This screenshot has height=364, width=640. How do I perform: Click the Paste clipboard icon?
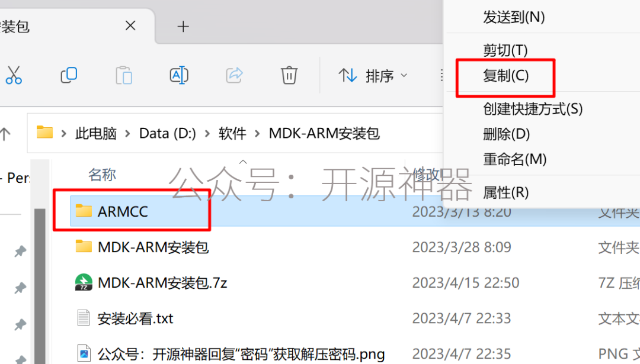point(124,75)
